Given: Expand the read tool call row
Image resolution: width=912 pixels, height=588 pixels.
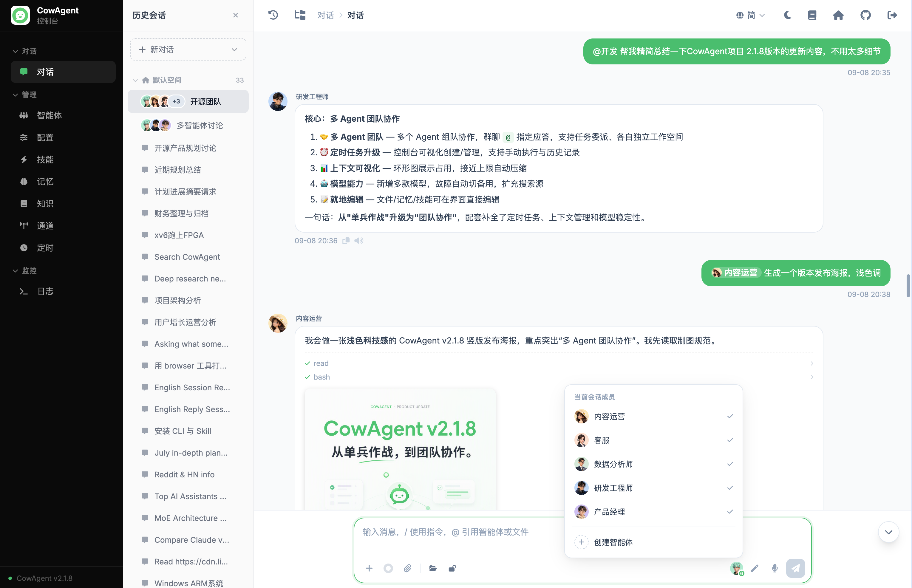Looking at the screenshot, I should click(x=559, y=363).
